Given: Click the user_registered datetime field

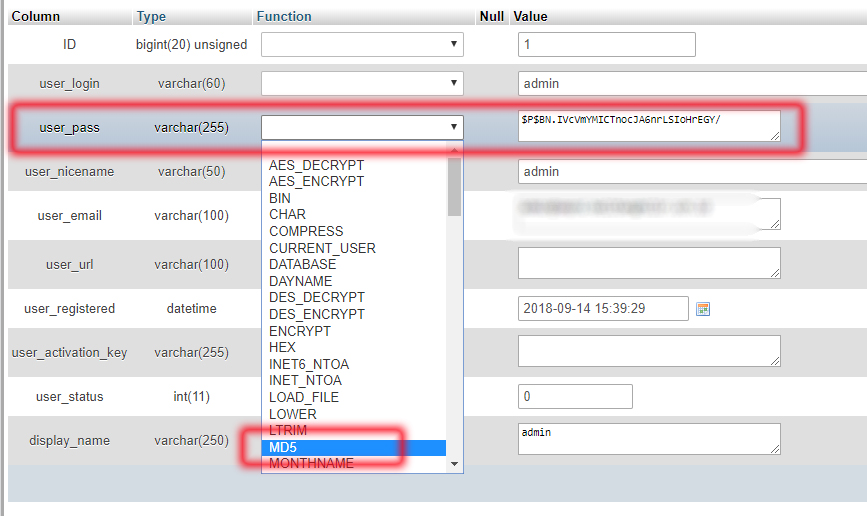Looking at the screenshot, I should point(603,309).
